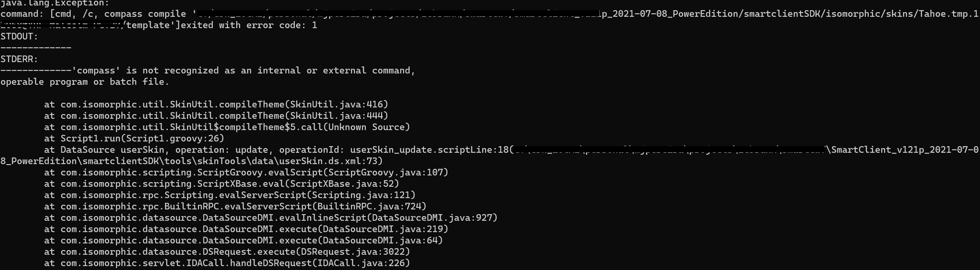Click the SkinUtil.java:416 stack frame
The height and width of the screenshot is (270, 980).
pyautogui.click(x=216, y=105)
